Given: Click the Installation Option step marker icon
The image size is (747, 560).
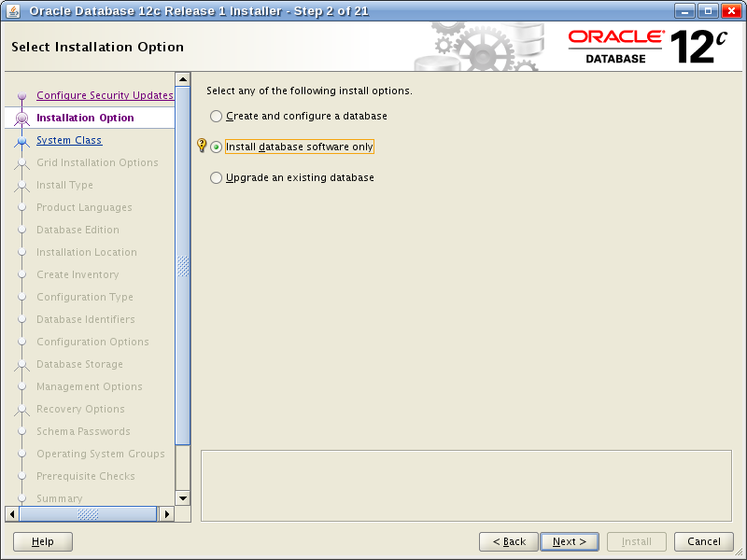Looking at the screenshot, I should point(21,119).
